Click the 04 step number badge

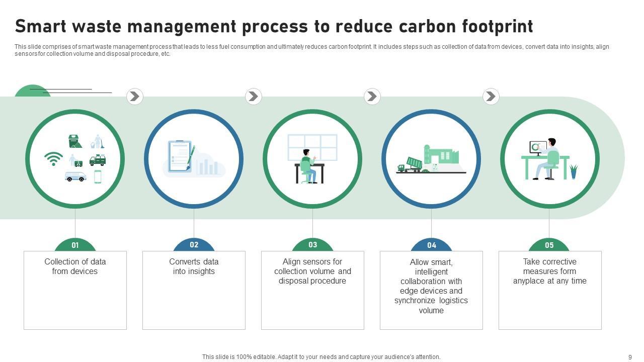pyautogui.click(x=432, y=245)
